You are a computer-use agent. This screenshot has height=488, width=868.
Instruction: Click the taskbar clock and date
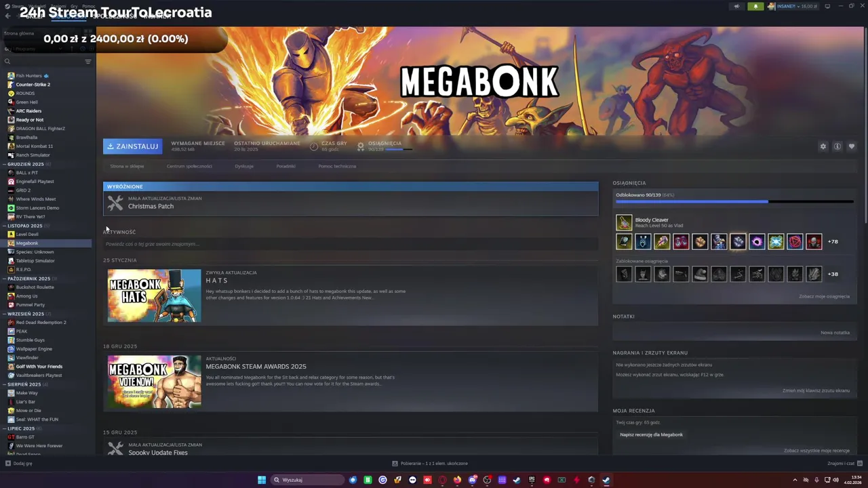pyautogui.click(x=852, y=480)
